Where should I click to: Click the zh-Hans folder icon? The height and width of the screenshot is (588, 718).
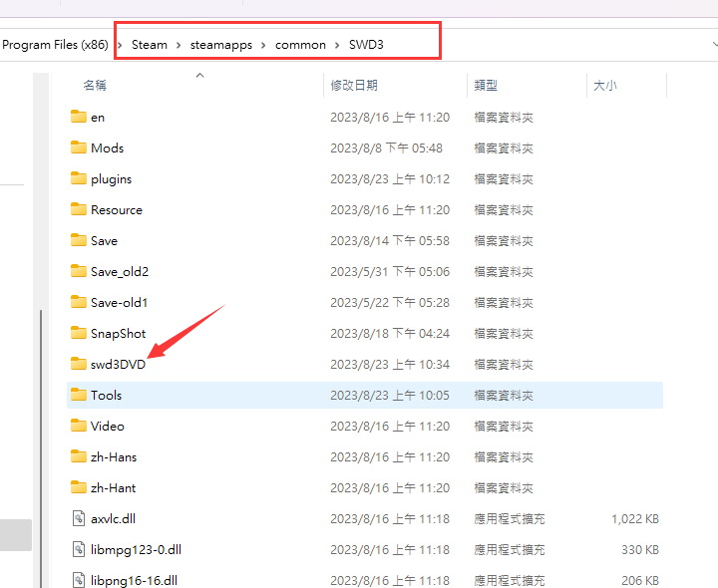point(79,456)
